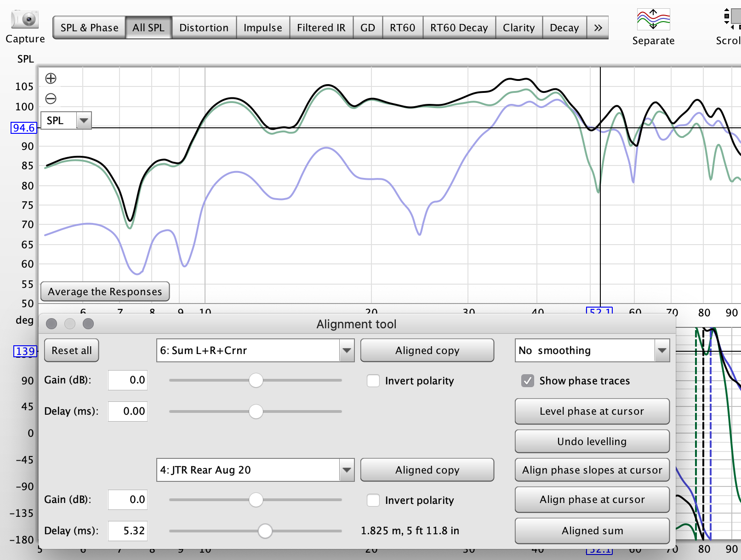Click Level phase at cursor
Image resolution: width=741 pixels, height=560 pixels.
(x=592, y=411)
